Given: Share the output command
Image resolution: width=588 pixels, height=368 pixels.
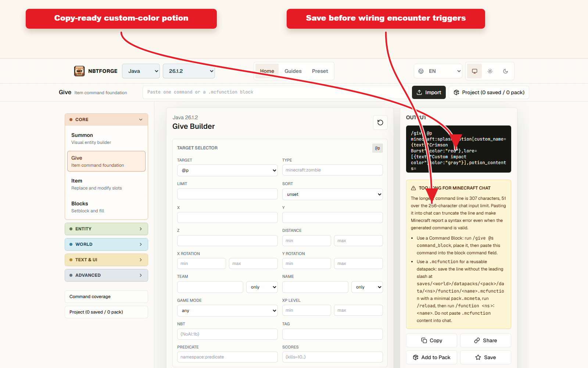Looking at the screenshot, I should pos(485,340).
